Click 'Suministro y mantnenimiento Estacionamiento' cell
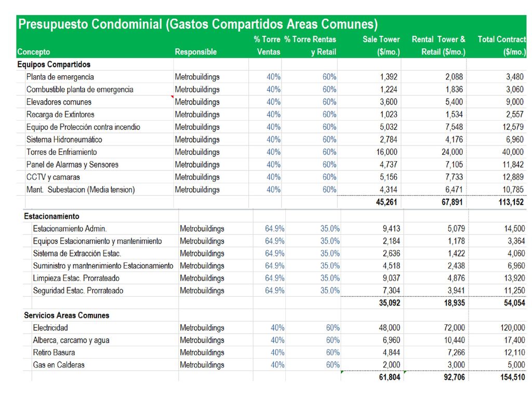The height and width of the screenshot is (399, 532). pyautogui.click(x=103, y=266)
